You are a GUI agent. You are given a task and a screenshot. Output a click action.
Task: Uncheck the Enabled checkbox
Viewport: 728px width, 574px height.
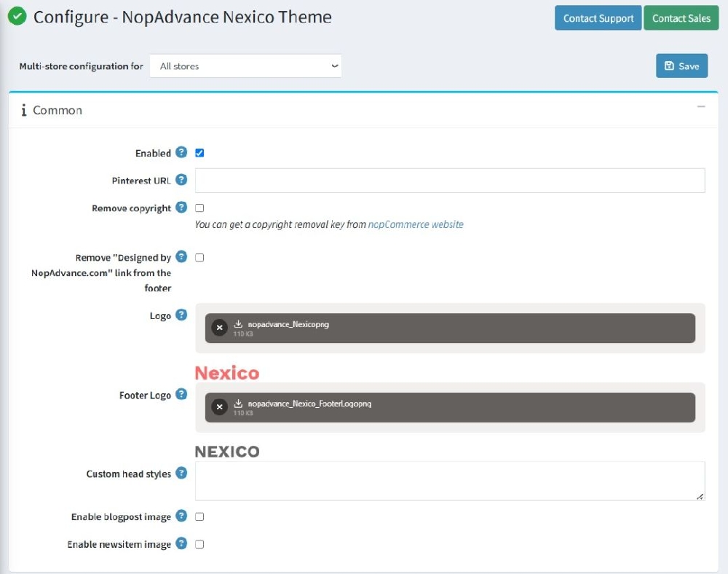pyautogui.click(x=199, y=153)
